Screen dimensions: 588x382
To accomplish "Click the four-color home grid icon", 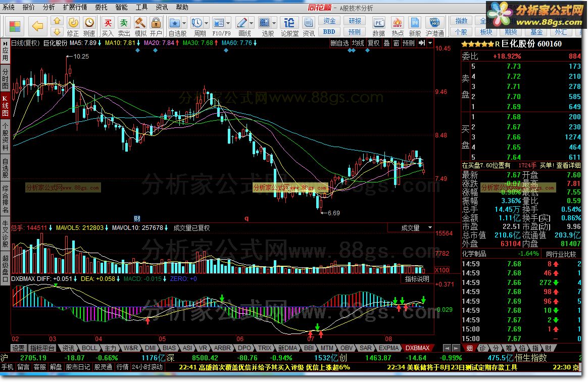I will (x=15, y=27).
